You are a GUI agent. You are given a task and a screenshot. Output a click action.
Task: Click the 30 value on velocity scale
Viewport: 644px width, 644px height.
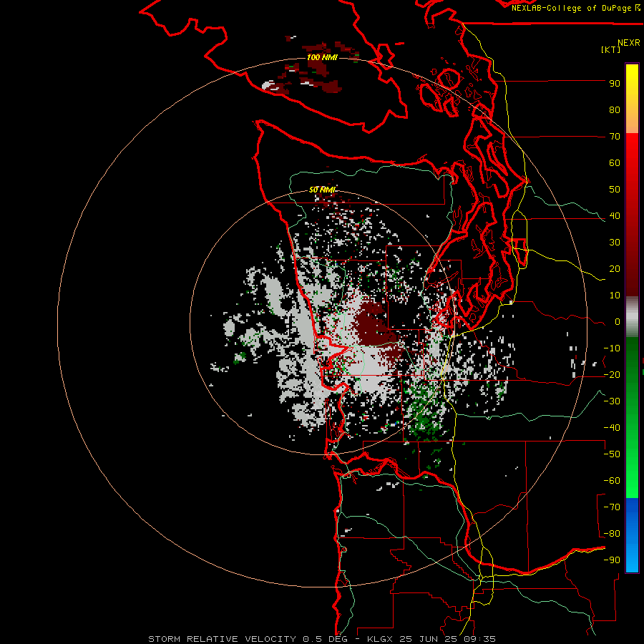coord(615,243)
